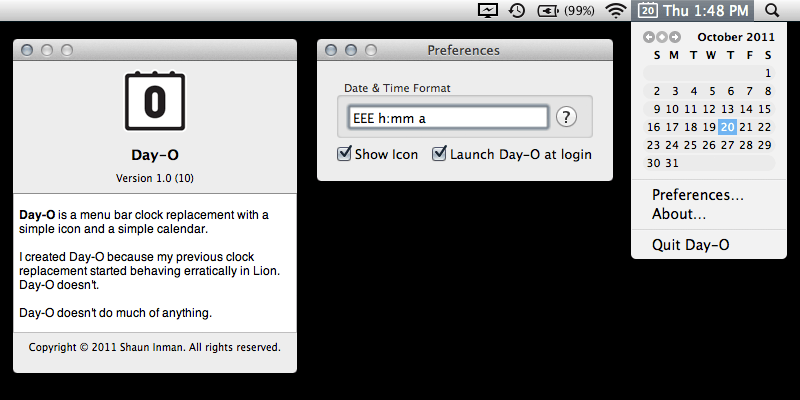Open format help question mark button

click(566, 117)
